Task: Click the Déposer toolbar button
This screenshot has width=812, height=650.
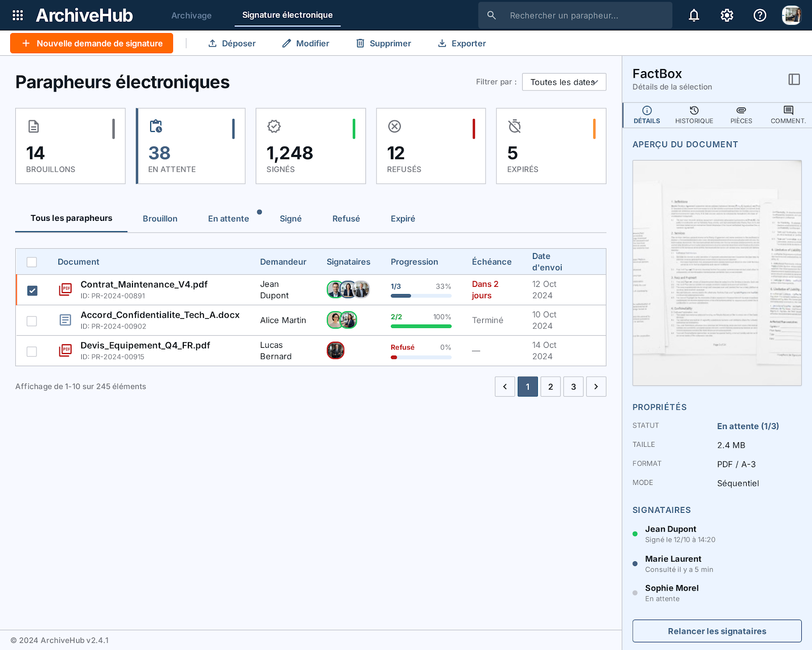Action: (x=232, y=43)
